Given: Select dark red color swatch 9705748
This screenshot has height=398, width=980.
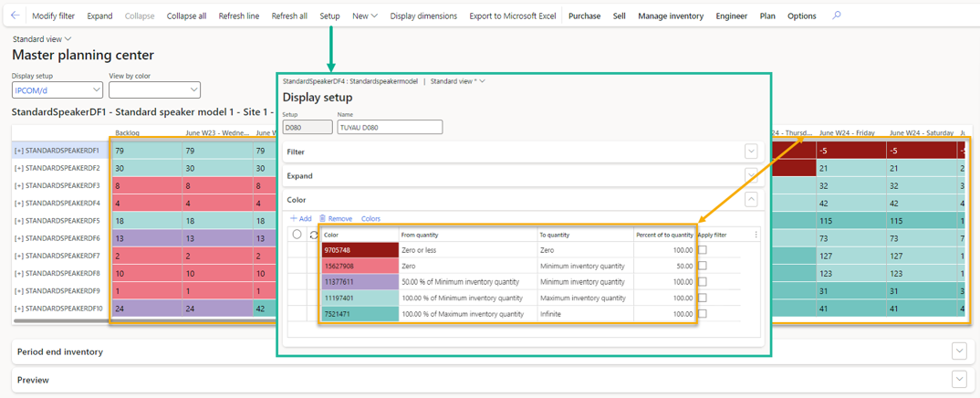Looking at the screenshot, I should click(360, 249).
